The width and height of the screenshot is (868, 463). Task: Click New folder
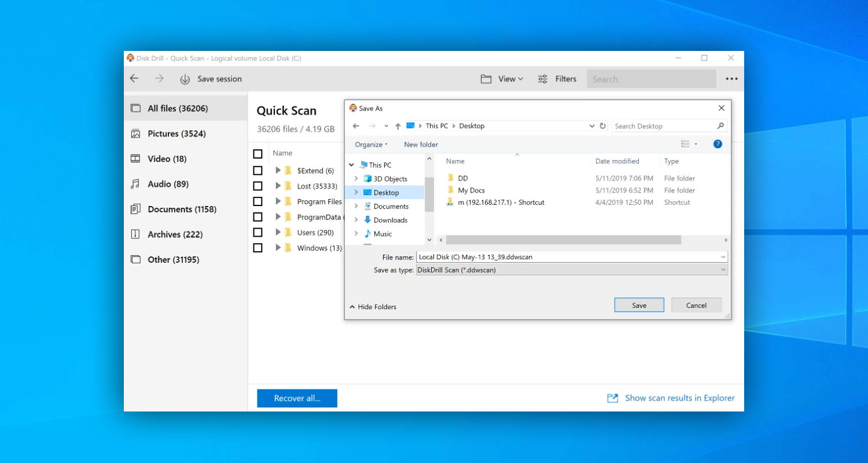421,145
